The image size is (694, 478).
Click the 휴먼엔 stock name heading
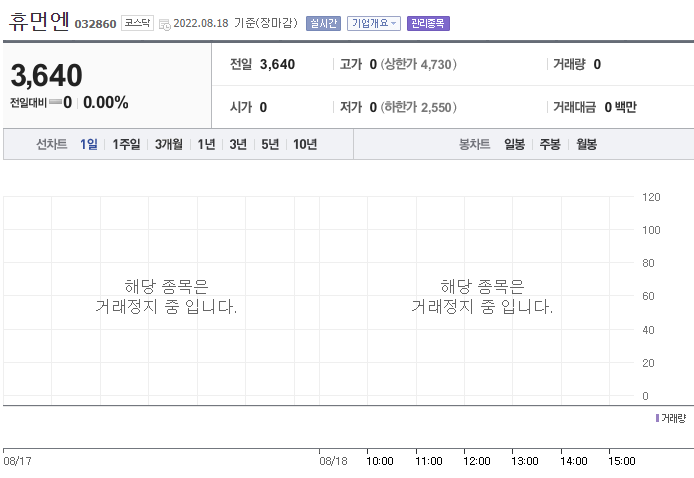point(39,21)
